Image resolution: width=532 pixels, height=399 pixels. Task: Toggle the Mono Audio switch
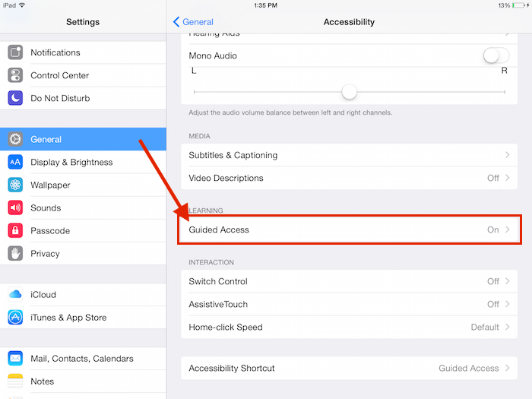(496, 55)
